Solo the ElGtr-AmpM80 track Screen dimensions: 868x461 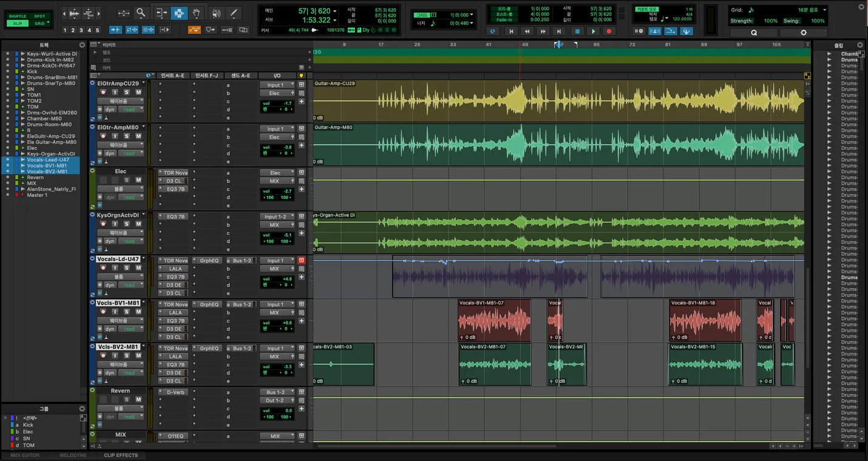(126, 136)
